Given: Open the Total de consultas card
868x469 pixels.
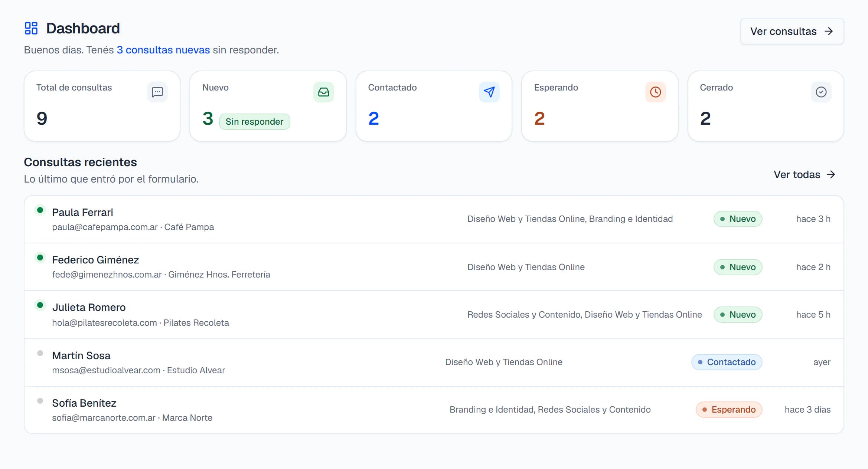Looking at the screenshot, I should click(102, 106).
